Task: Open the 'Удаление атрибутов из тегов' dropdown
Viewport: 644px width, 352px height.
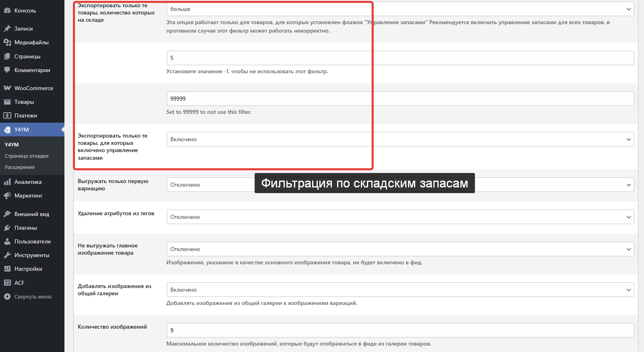Action: pyautogui.click(x=400, y=217)
